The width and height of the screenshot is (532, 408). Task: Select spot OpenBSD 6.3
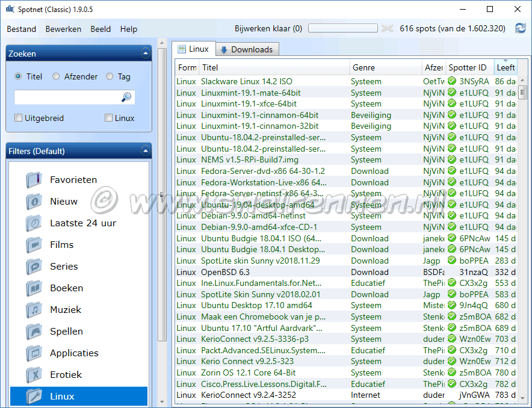pyautogui.click(x=346, y=272)
